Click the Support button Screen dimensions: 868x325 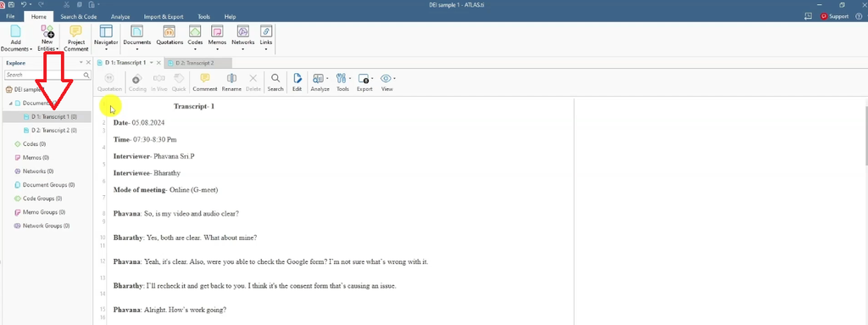coord(834,17)
